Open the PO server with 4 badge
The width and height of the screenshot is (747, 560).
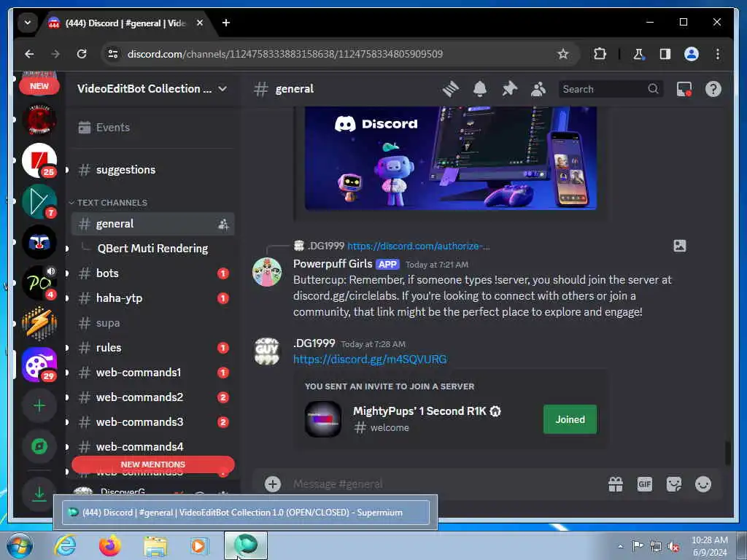39,283
